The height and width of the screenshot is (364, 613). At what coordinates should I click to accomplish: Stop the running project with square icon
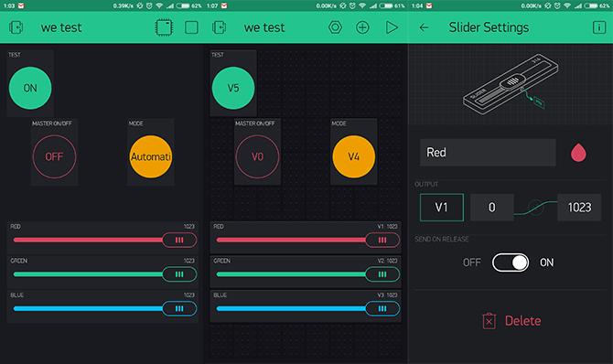[x=191, y=27]
